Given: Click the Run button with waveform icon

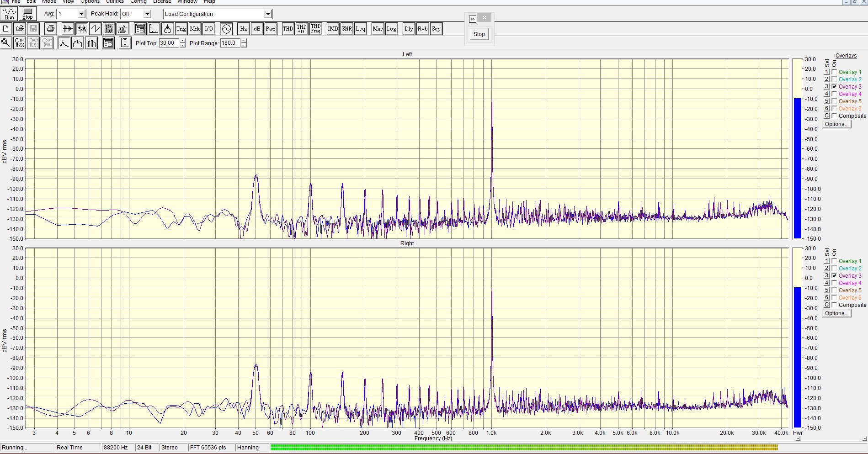Looking at the screenshot, I should [10, 14].
